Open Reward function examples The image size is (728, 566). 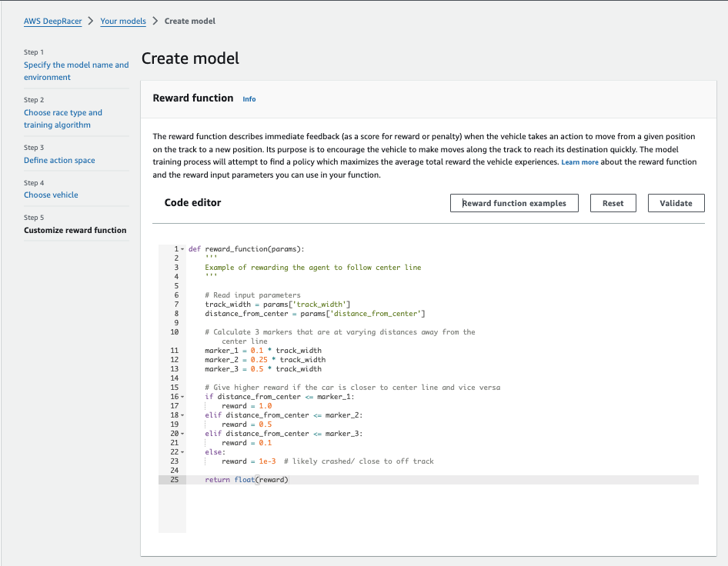pos(514,203)
